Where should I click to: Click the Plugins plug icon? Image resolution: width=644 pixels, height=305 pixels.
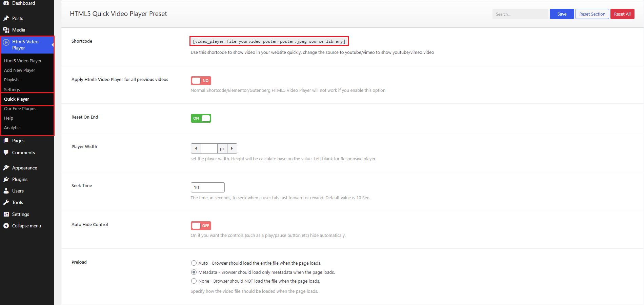pos(7,179)
